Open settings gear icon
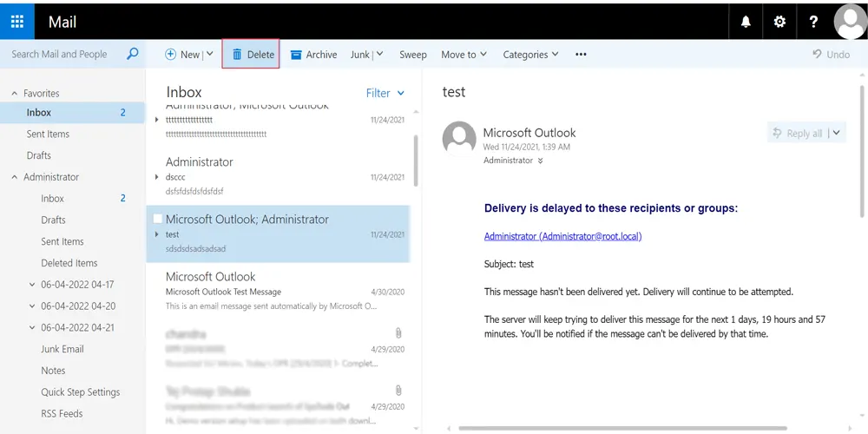Image resolution: width=868 pixels, height=434 pixels. click(x=779, y=22)
